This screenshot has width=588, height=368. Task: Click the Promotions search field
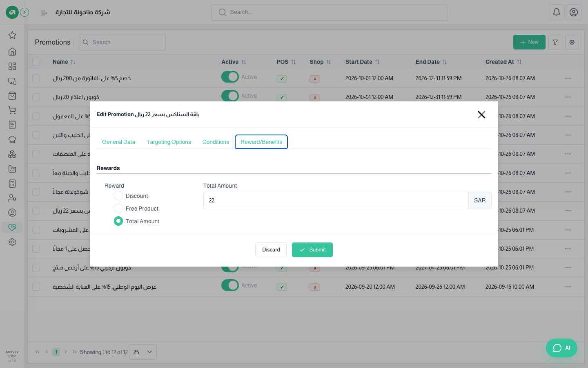(x=122, y=42)
